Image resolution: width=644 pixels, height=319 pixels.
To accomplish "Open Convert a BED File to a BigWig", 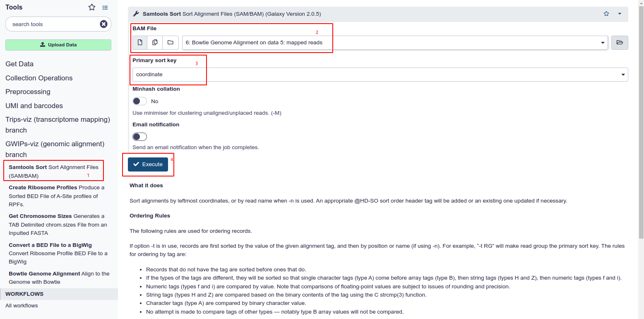I will 58,253.
